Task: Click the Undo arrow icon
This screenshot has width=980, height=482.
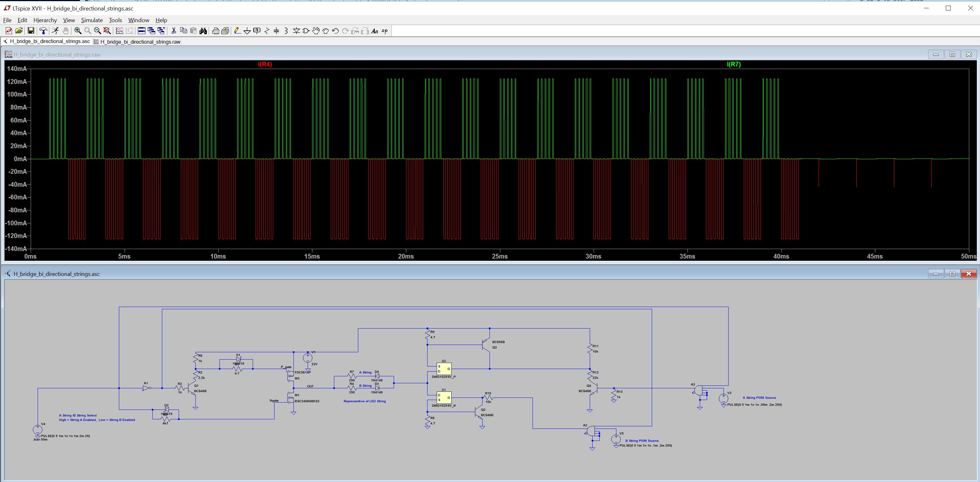Action: (336, 31)
